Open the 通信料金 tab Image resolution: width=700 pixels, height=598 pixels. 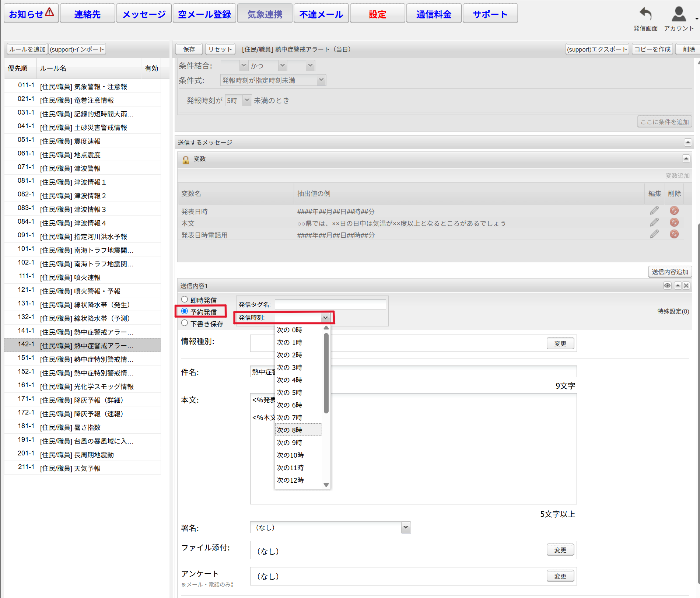(434, 14)
